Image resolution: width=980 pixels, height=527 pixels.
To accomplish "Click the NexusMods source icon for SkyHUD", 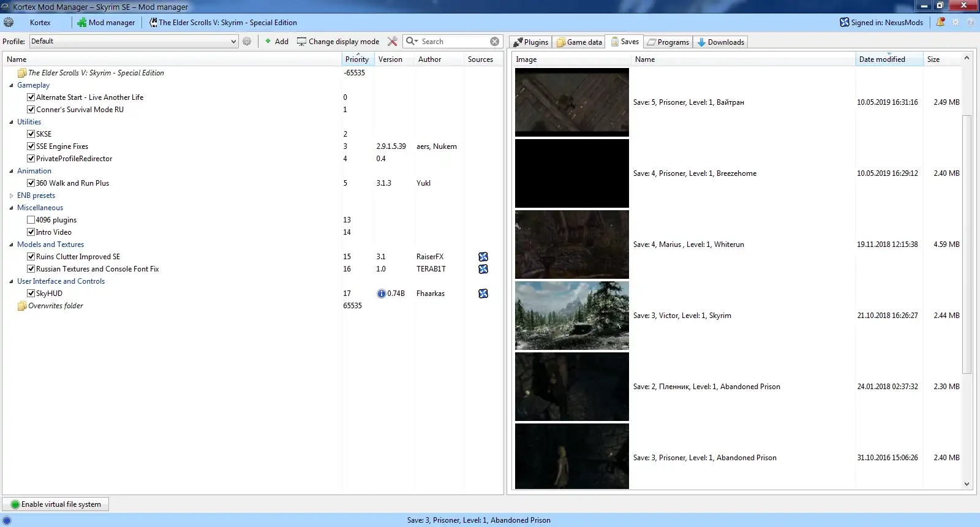I will point(483,294).
